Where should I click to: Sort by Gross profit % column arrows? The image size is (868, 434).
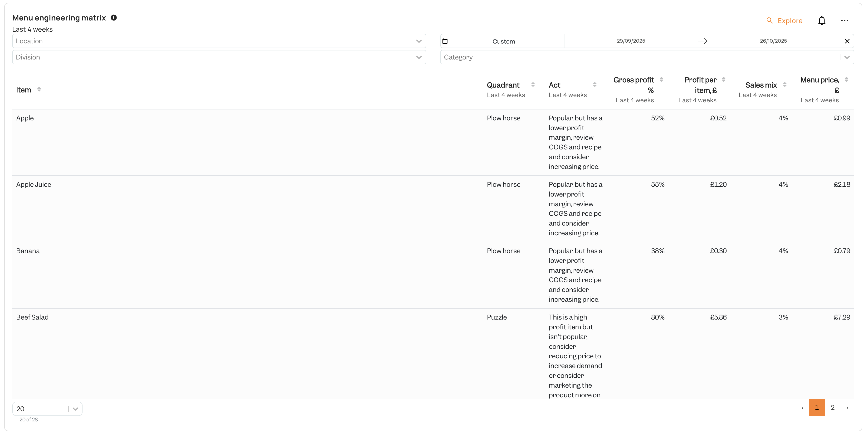point(661,79)
